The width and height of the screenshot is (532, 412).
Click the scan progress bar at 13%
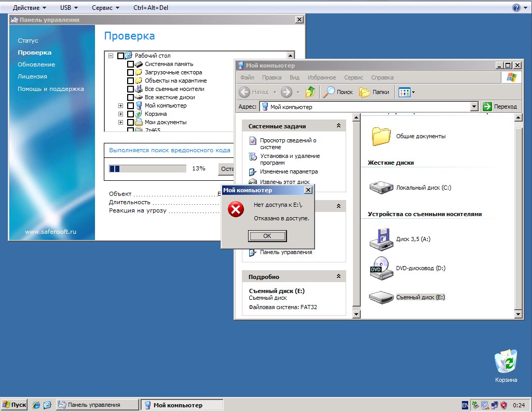(147, 168)
